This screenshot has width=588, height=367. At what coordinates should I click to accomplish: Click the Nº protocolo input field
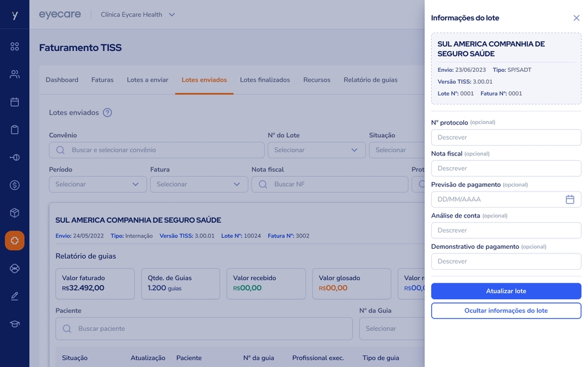pos(506,137)
